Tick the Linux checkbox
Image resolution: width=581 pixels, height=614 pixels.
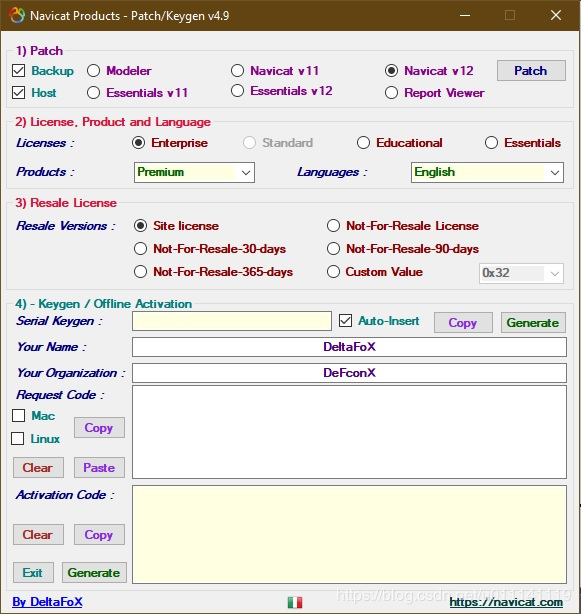point(18,439)
